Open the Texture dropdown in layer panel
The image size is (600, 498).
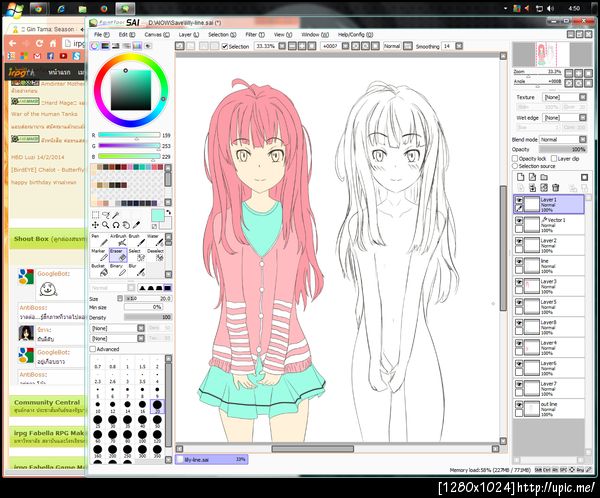[x=582, y=97]
